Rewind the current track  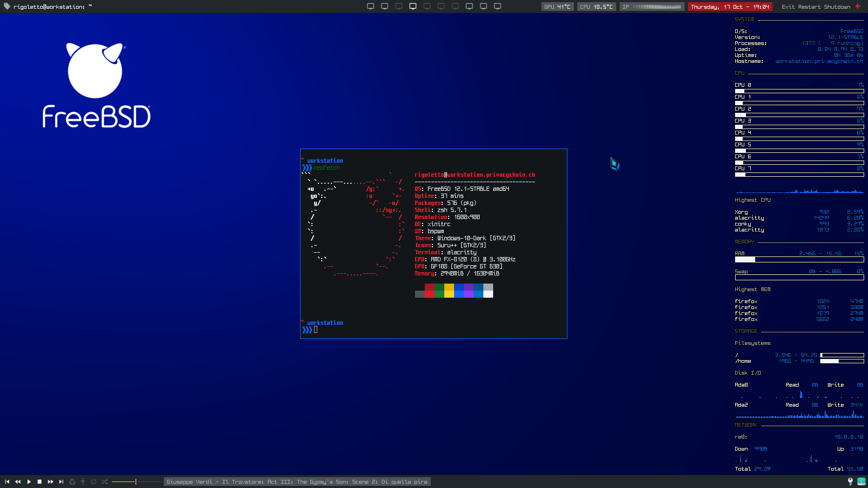[x=18, y=481]
